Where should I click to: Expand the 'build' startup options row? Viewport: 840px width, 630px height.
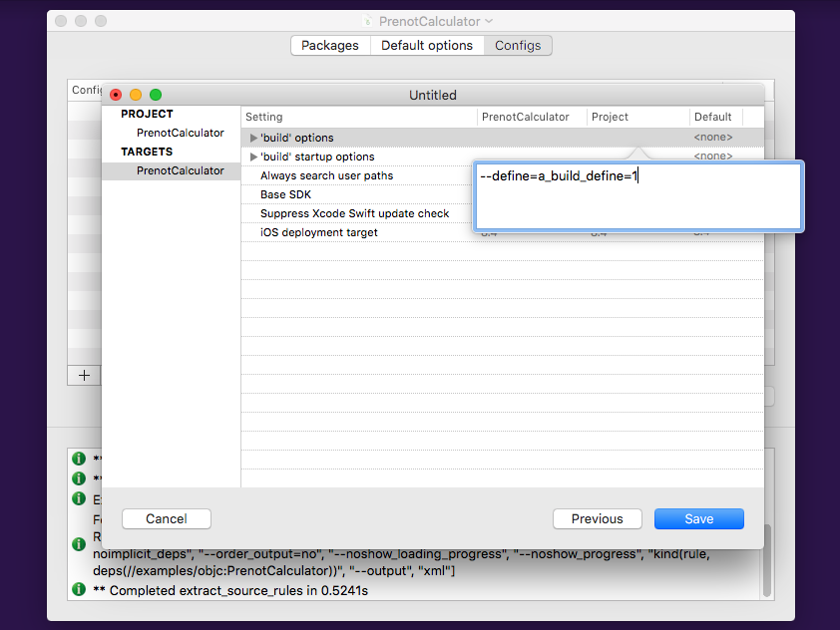point(254,157)
